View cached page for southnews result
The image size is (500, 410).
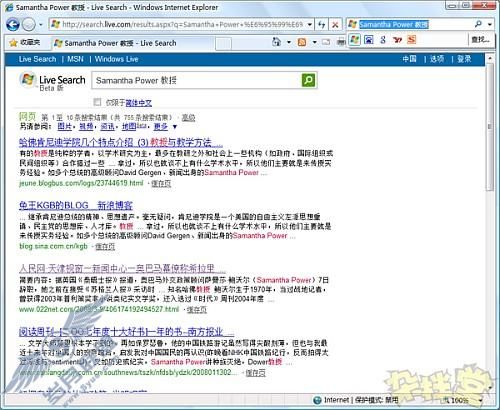[255, 373]
